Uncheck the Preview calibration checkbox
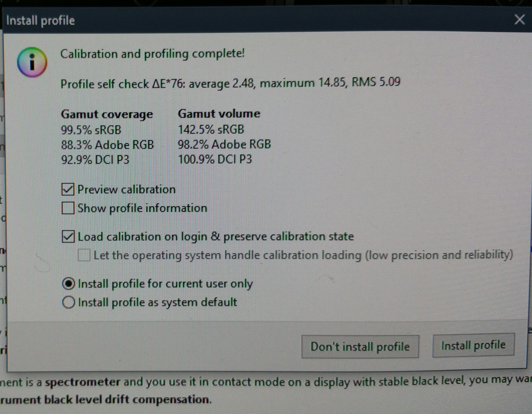Viewport: 532px width, 414px height. pyautogui.click(x=68, y=189)
